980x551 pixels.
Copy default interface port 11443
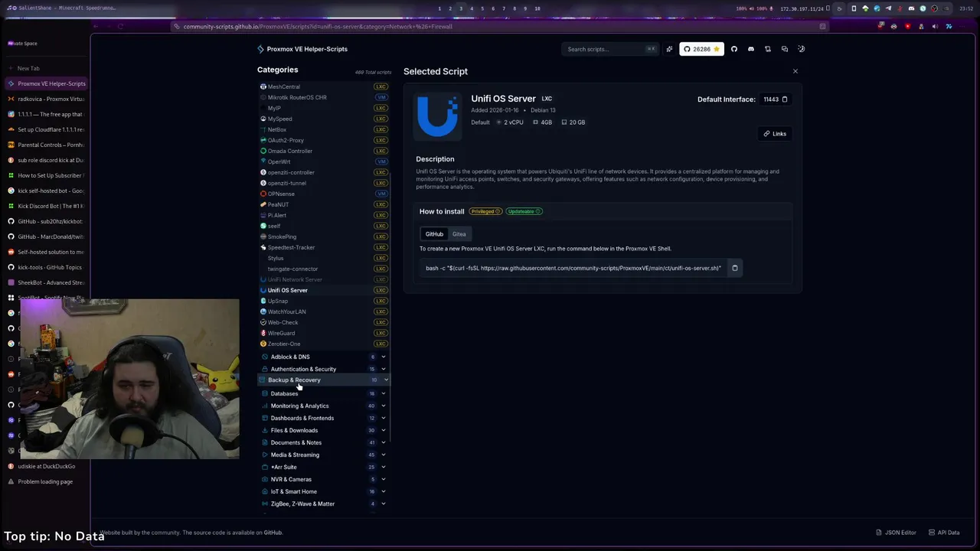[785, 99]
